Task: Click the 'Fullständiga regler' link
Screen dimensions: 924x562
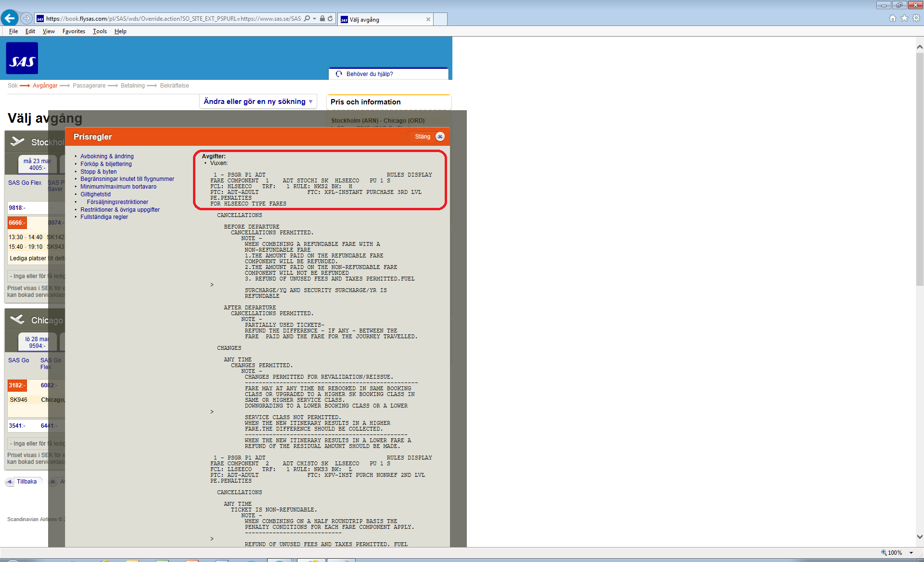Action: [x=104, y=217]
